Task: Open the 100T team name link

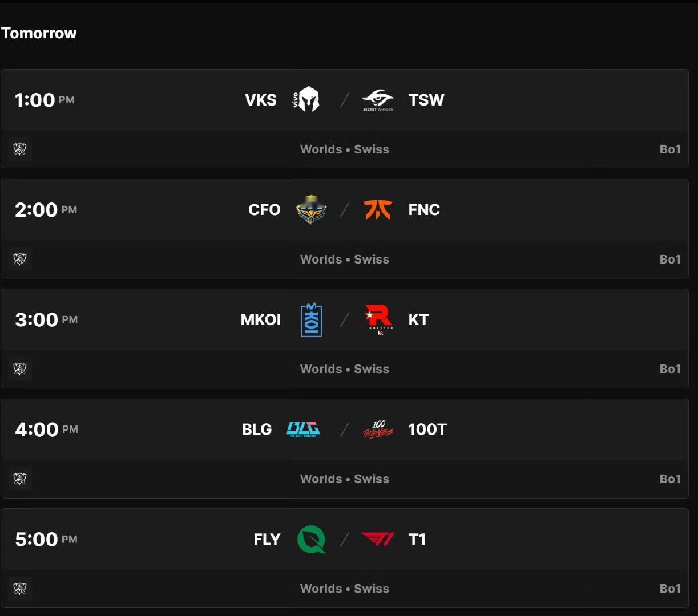Action: pyautogui.click(x=427, y=429)
